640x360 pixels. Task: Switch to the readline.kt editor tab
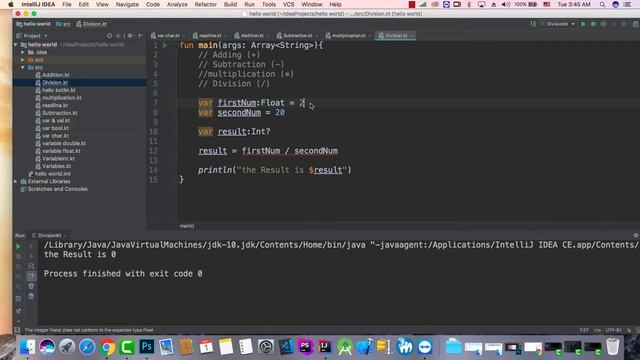click(210, 36)
